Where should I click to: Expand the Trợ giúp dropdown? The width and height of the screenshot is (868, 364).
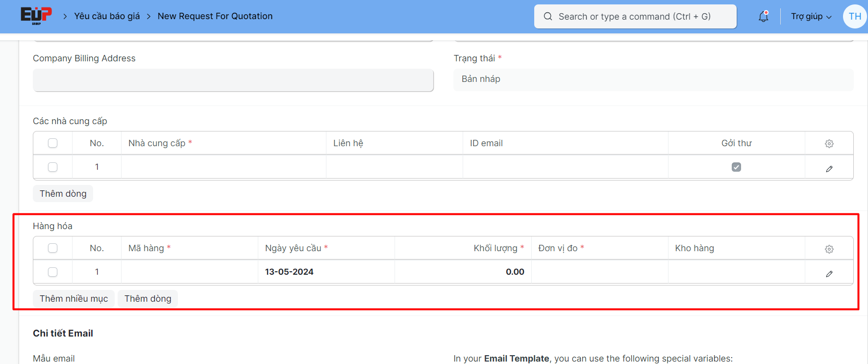811,17
